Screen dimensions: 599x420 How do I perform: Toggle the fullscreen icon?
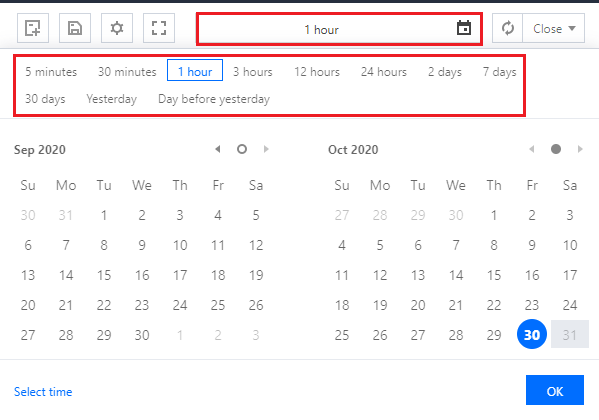pos(159,28)
